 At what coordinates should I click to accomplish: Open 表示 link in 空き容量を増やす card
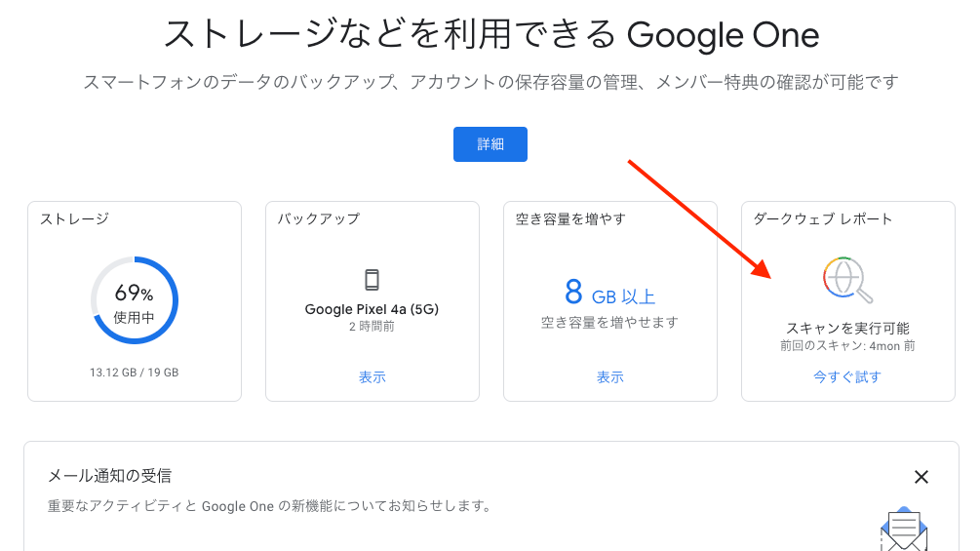coord(610,377)
